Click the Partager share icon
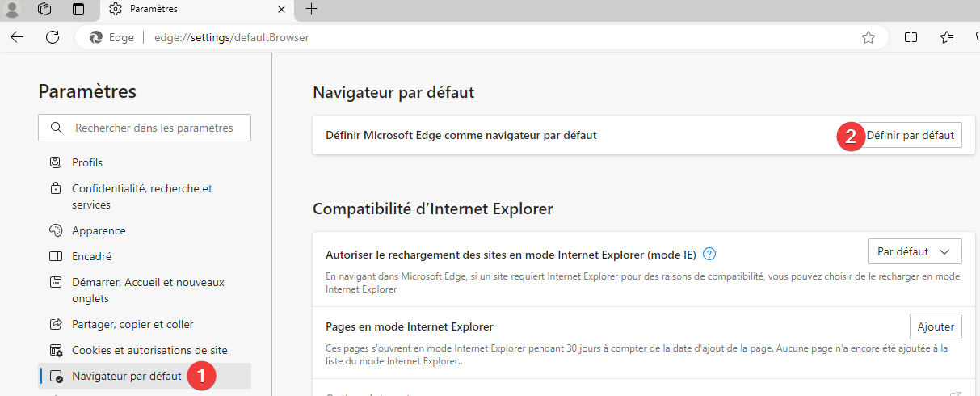Viewport: 980px width, 396px height. click(56, 324)
